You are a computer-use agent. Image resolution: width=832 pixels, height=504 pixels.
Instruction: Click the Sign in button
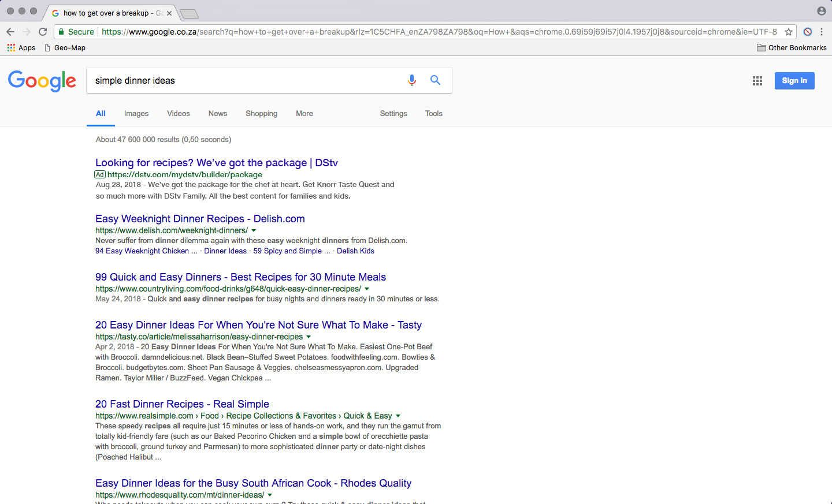click(x=794, y=81)
